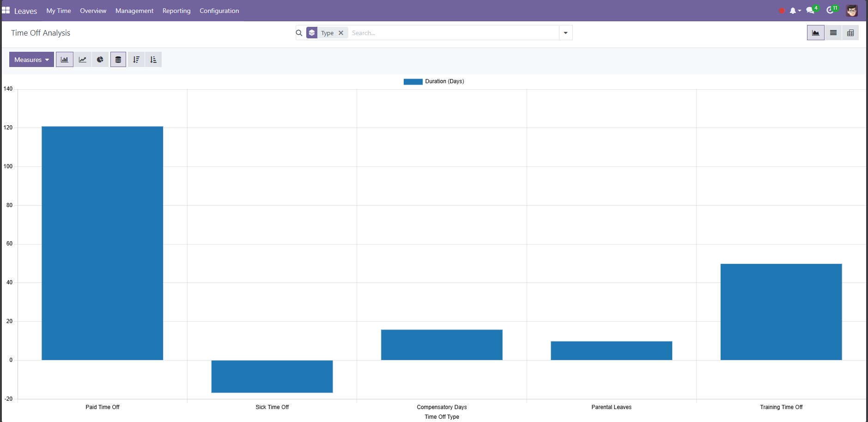Sort bars in descending order

click(x=136, y=60)
